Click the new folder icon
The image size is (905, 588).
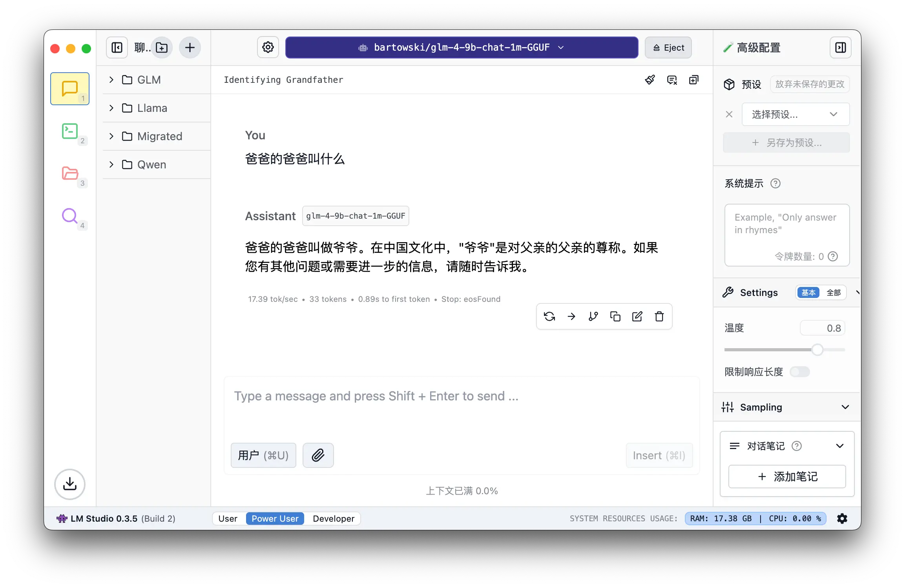pos(162,48)
